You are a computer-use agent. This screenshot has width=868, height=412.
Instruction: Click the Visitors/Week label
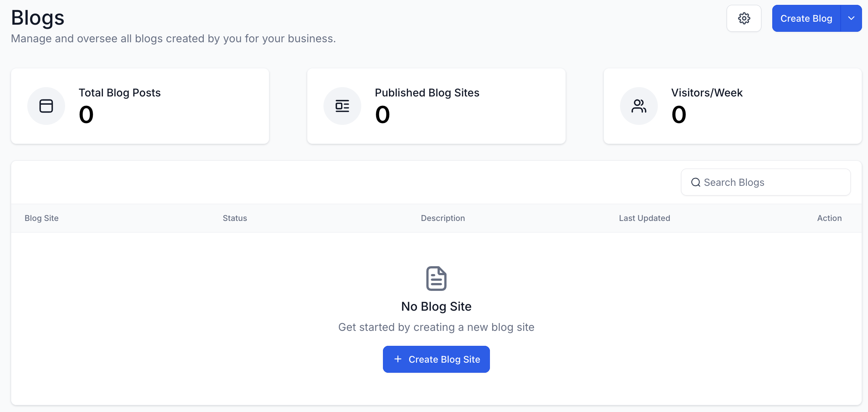point(707,93)
